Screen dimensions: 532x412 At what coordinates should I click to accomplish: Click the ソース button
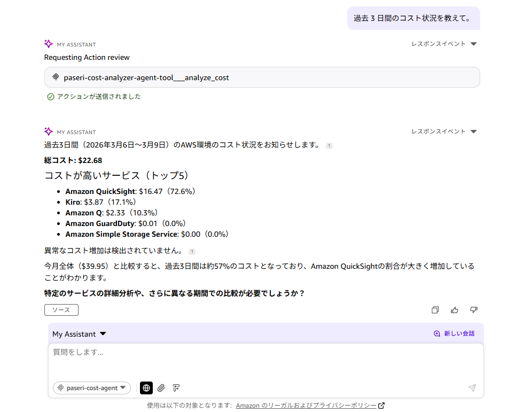coord(61,310)
